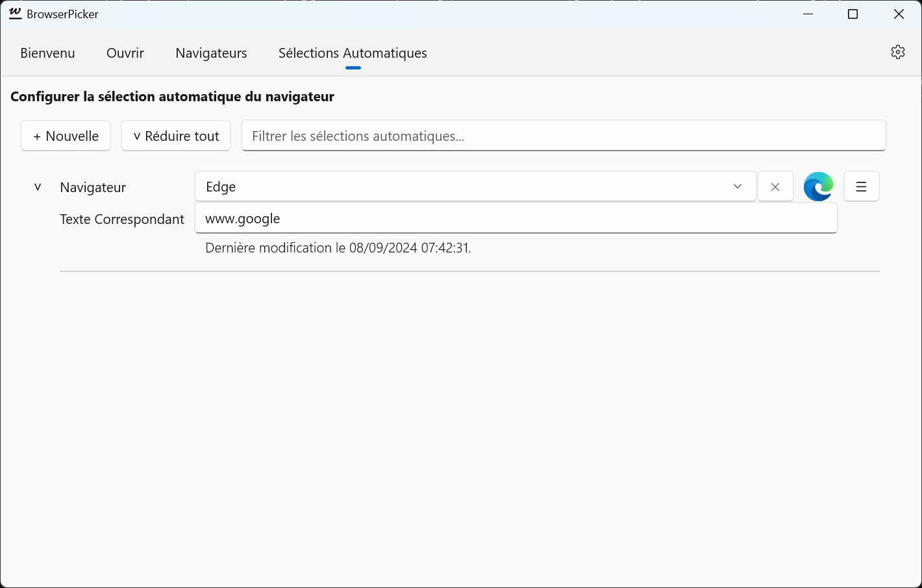Click the + Nouvelle button

click(x=66, y=136)
